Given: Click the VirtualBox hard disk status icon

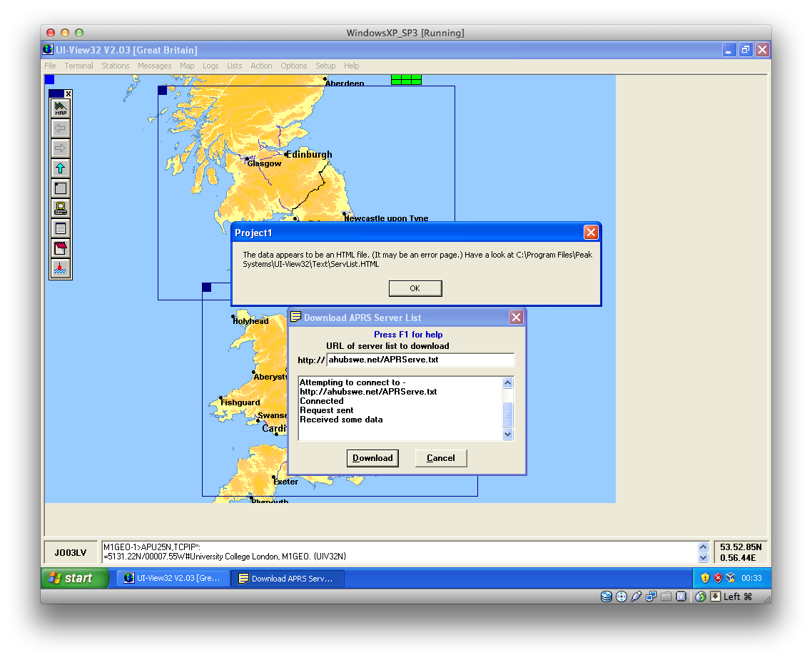Looking at the screenshot, I should pos(607,596).
